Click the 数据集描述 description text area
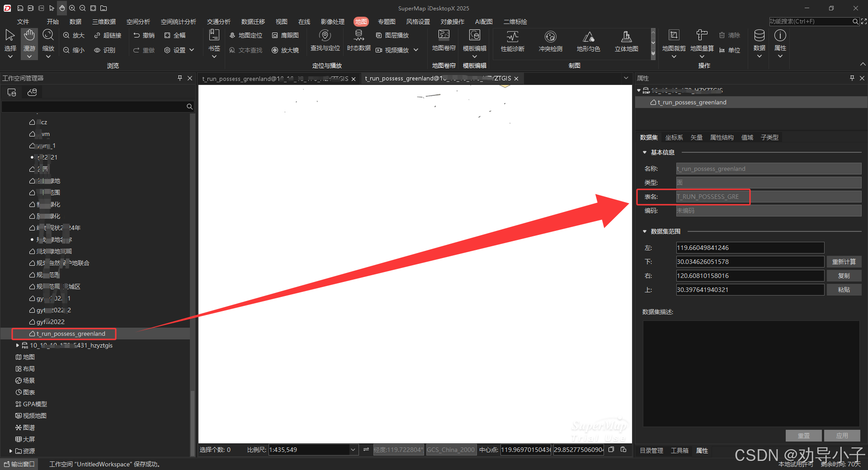The height and width of the screenshot is (470, 868). click(x=751, y=373)
